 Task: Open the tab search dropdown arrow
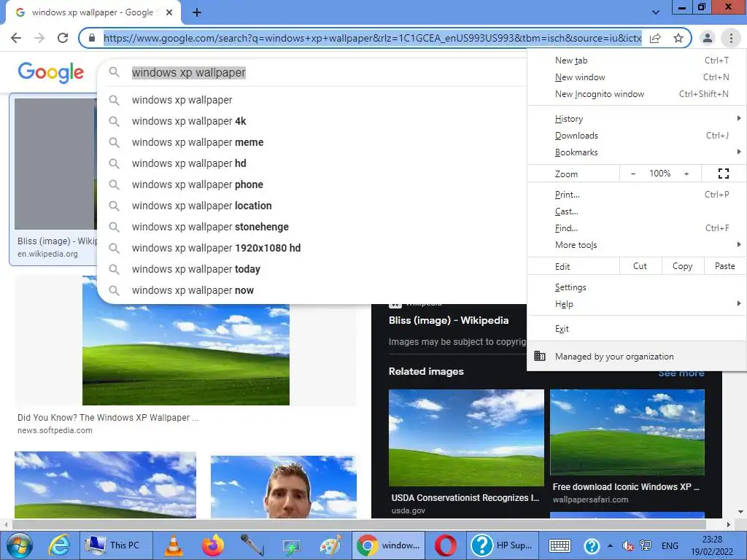click(656, 12)
